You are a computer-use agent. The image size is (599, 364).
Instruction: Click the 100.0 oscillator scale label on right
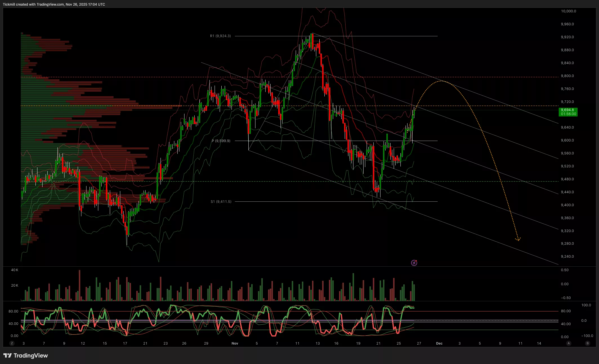click(586, 305)
